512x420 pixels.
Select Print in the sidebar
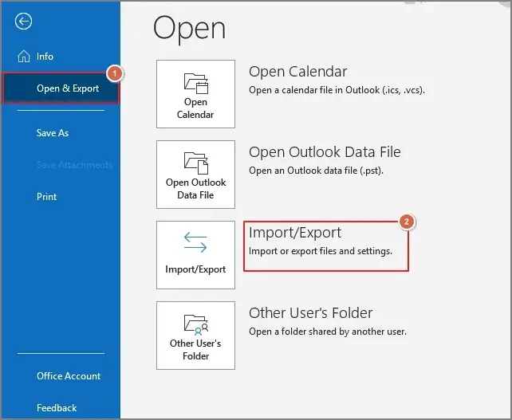click(47, 197)
